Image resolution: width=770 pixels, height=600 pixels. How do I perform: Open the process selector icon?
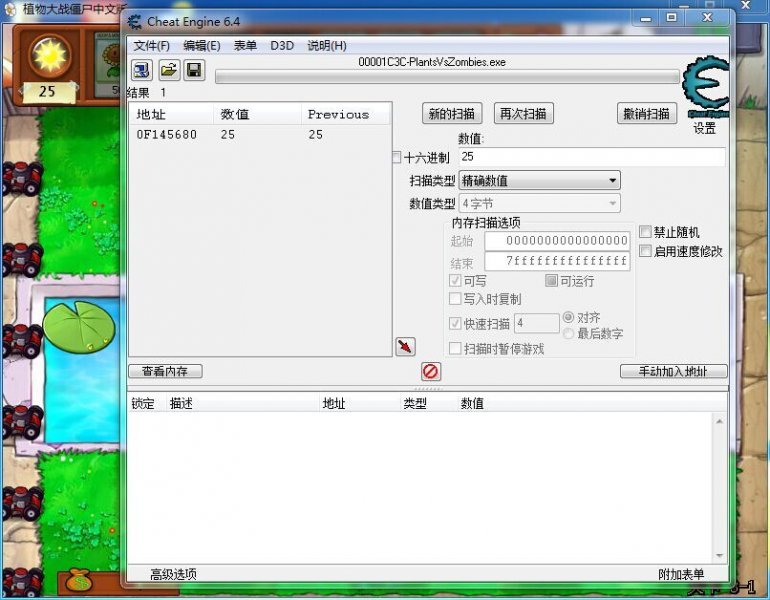tap(142, 70)
